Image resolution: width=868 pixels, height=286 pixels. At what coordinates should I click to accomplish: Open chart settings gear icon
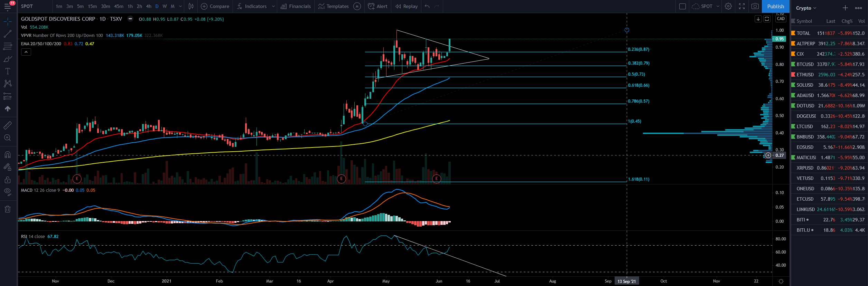click(728, 6)
